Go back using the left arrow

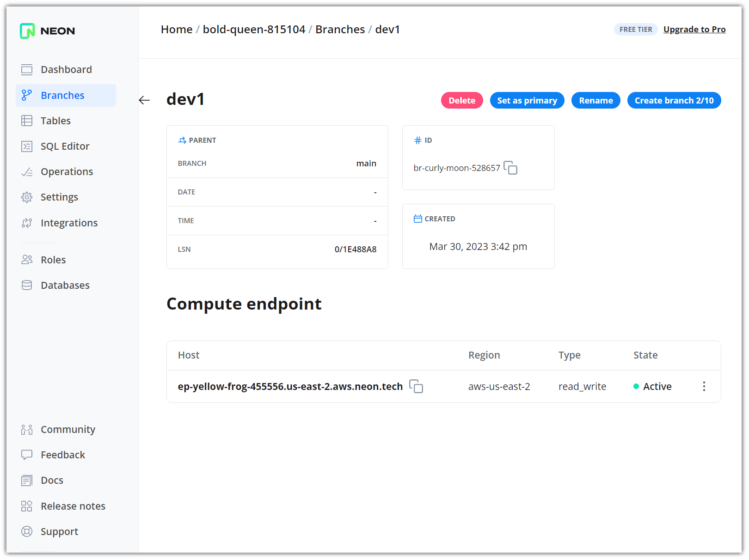(144, 100)
